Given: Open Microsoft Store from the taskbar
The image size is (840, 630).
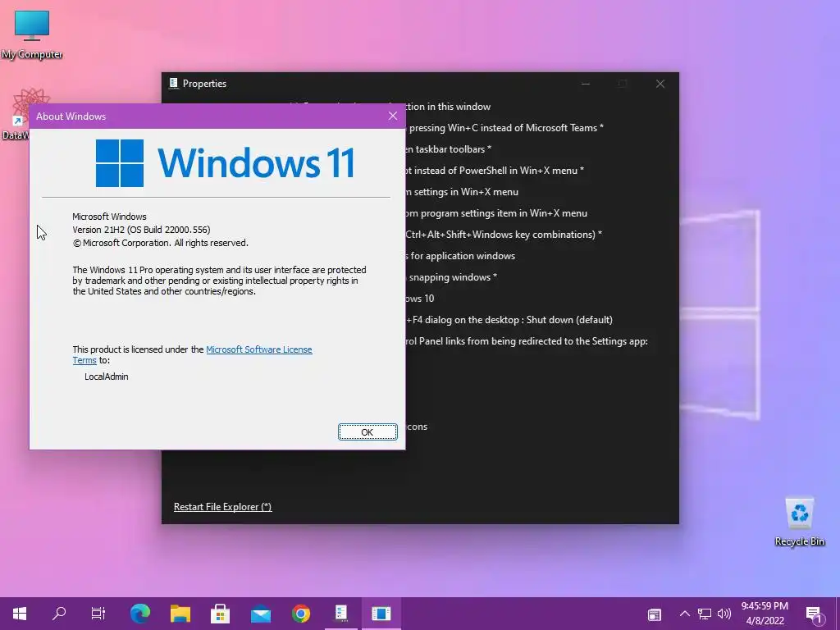Looking at the screenshot, I should pos(220,614).
